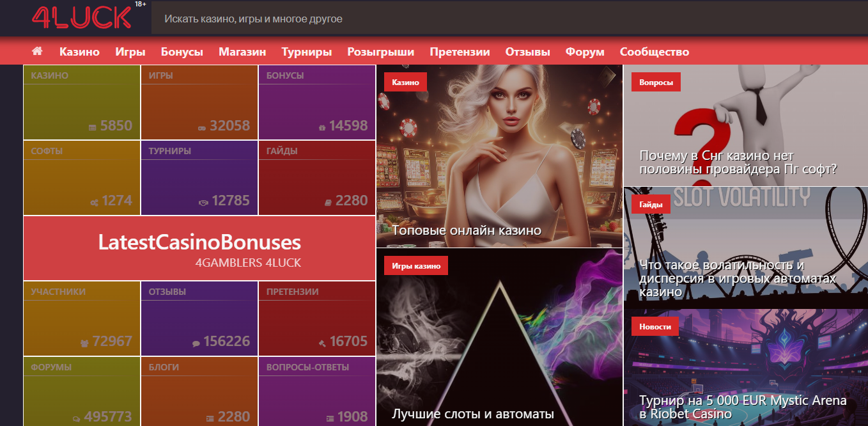
Task: Click the users icon beside 72967
Action: pyautogui.click(x=84, y=343)
